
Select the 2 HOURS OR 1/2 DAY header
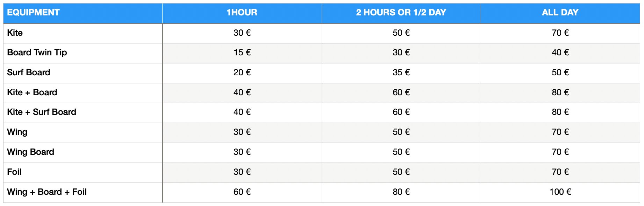click(x=401, y=13)
